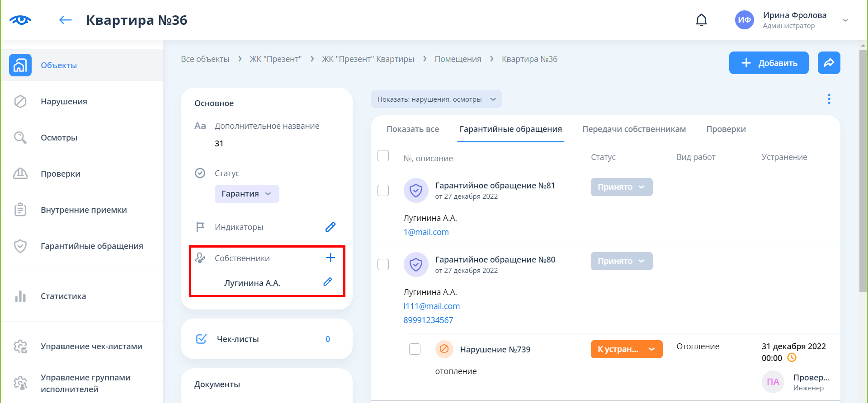This screenshot has height=403, width=868.
Task: Check the box for Гарантийное обращение №81
Action: [x=383, y=190]
